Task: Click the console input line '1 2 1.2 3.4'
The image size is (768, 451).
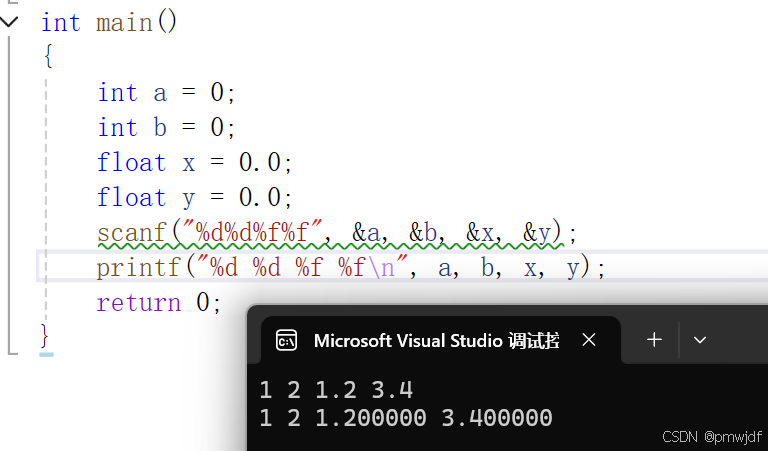Action: [336, 390]
